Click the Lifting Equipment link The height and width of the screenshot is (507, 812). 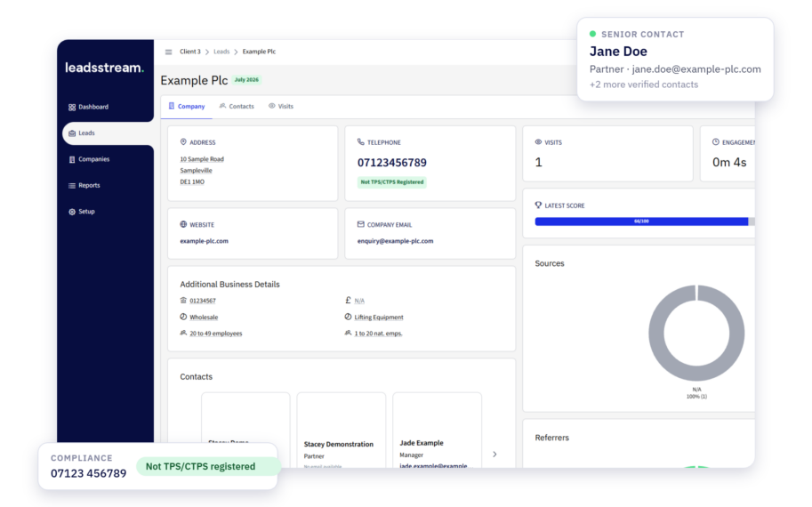(x=379, y=318)
